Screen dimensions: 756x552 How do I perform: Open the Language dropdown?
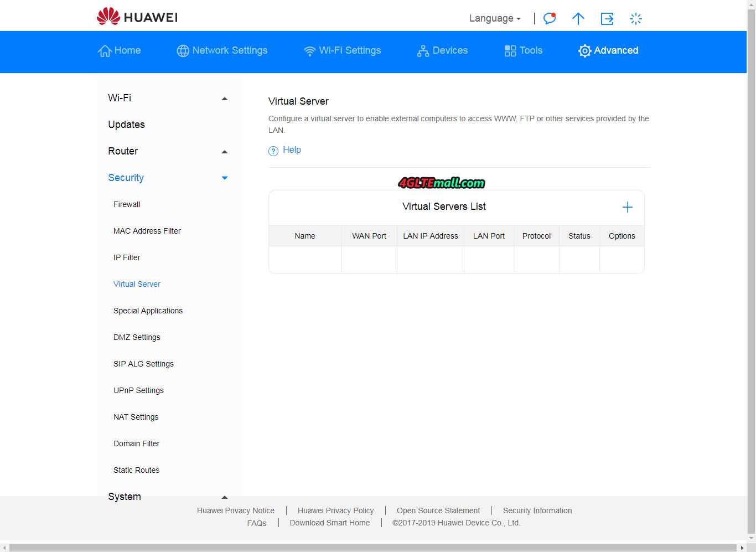click(494, 18)
